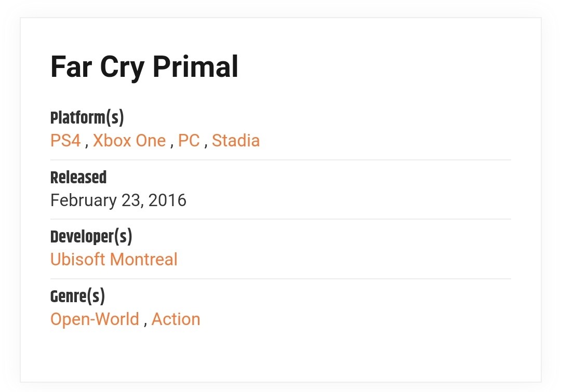Viewport: 561px width, 392px height.
Task: Click the month "February" in release date
Action: 83,200
